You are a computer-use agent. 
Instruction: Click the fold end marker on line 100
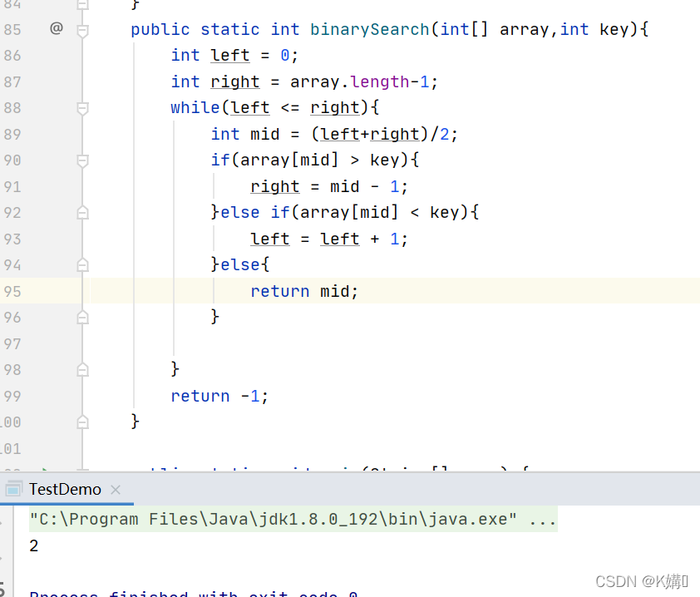coord(82,422)
